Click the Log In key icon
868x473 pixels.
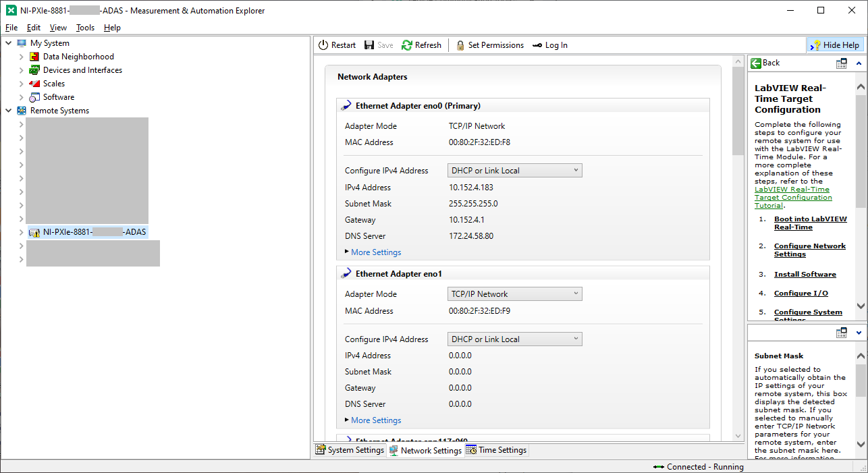point(537,45)
